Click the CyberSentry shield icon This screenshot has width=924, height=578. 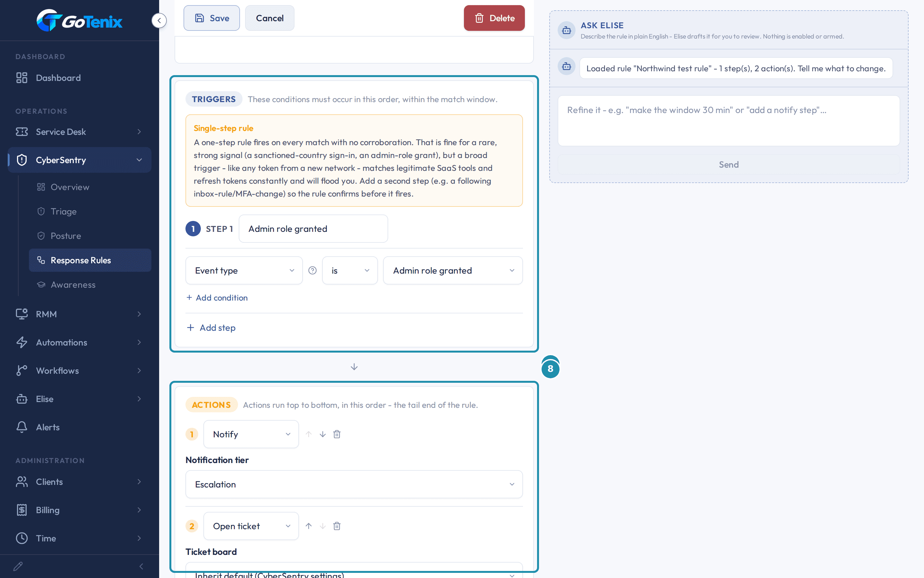22,160
